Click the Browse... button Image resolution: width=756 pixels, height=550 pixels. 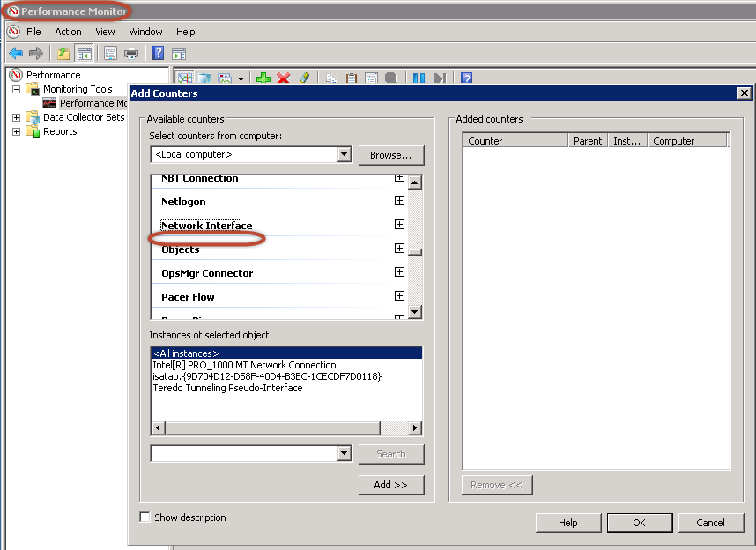click(391, 155)
